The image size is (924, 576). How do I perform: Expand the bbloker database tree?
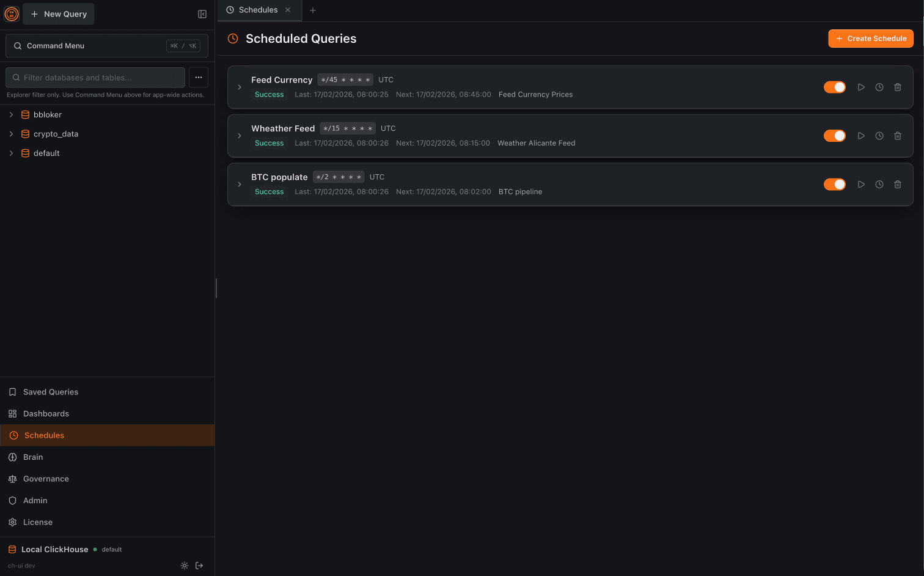pyautogui.click(x=10, y=114)
